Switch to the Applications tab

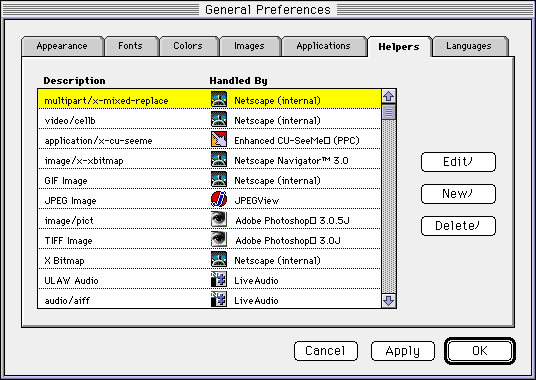click(x=323, y=46)
